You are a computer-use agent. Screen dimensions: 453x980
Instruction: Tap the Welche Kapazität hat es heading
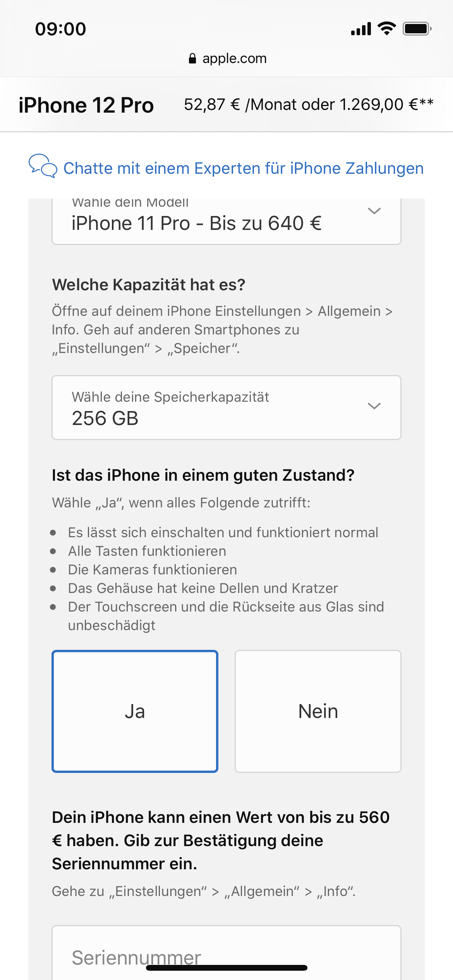click(149, 285)
